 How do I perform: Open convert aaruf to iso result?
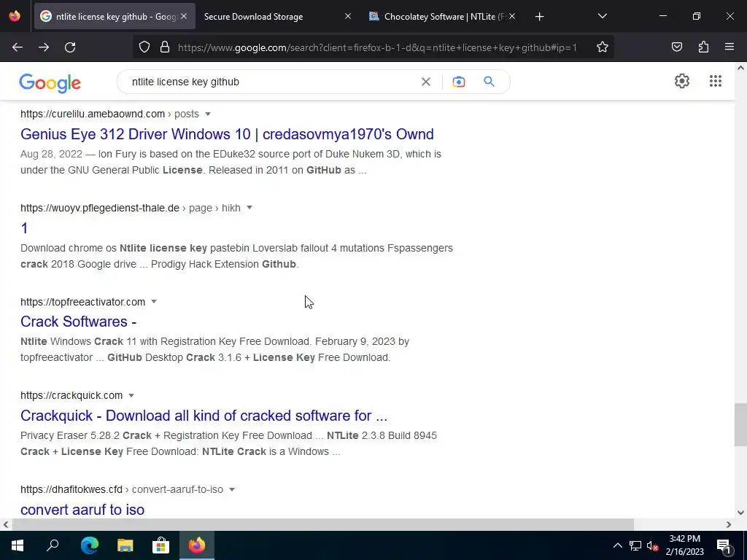click(82, 510)
